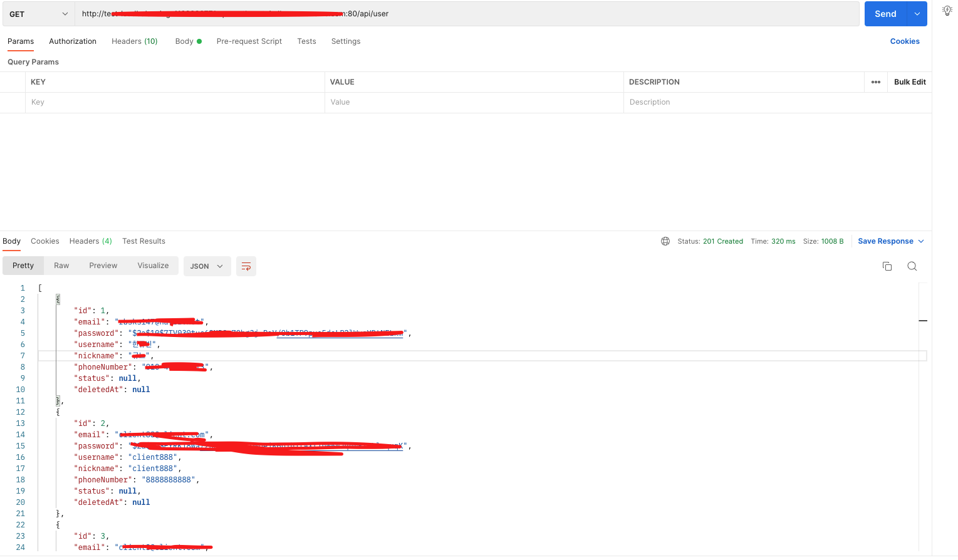
Task: Open the request Headers (10) tab
Action: coord(135,41)
